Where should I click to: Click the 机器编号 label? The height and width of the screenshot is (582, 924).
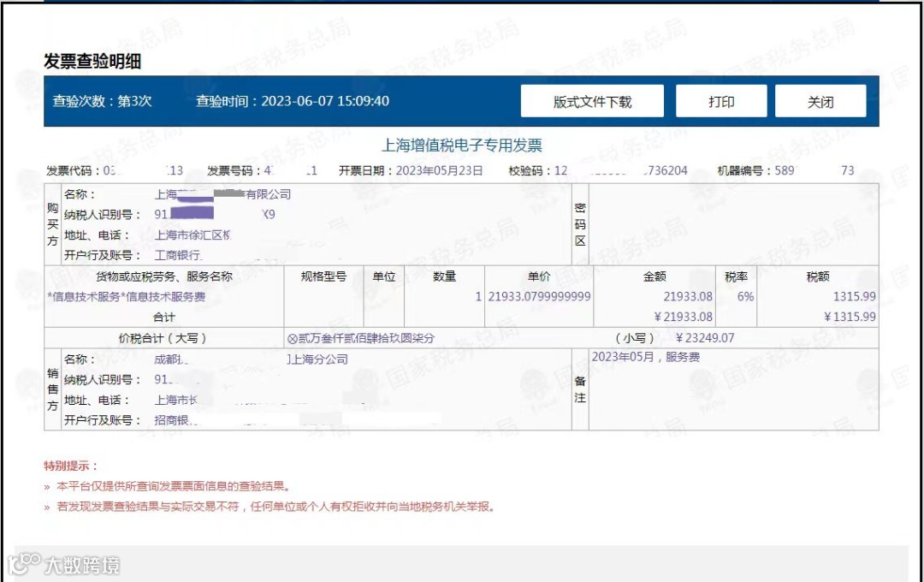point(743,170)
